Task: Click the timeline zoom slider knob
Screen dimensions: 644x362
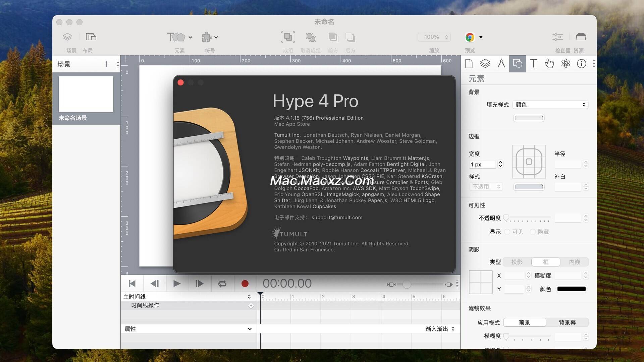Action: [407, 285]
